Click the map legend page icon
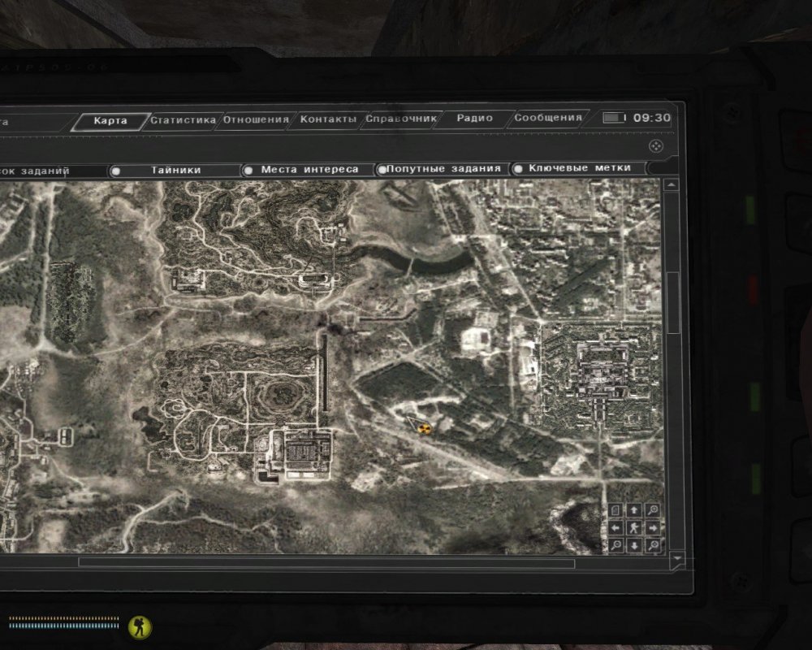 (615, 510)
